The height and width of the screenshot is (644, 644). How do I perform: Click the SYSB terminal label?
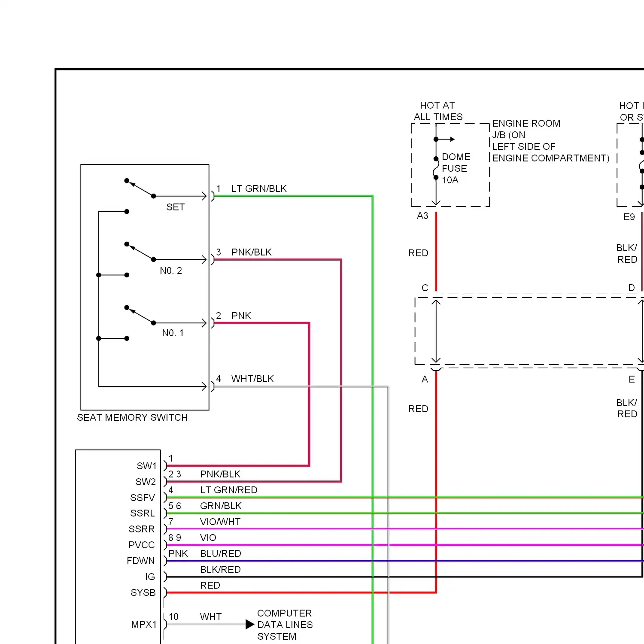tap(143, 592)
